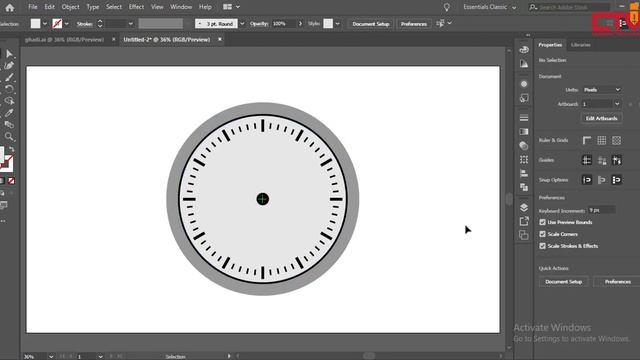Uncheck Scale Corners checkbox
Viewport: 640px width, 360px height.
542,234
